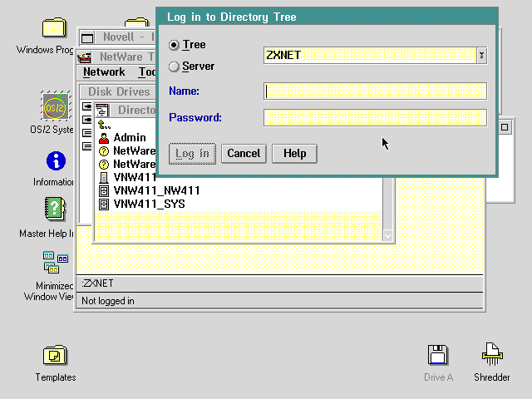Open Help for the login dialog
Screen dimensions: 532x399
pyautogui.click(x=294, y=154)
